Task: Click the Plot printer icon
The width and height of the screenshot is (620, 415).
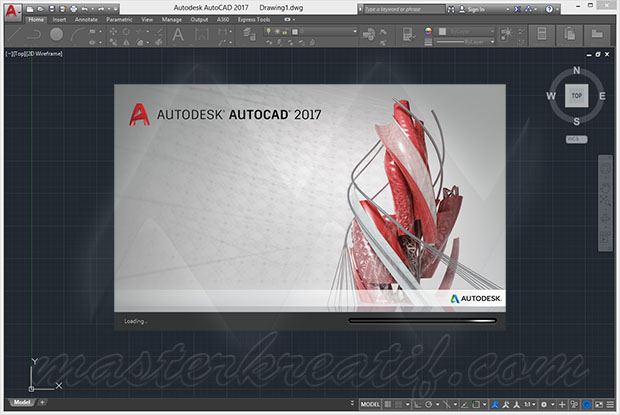Action: coord(74,9)
